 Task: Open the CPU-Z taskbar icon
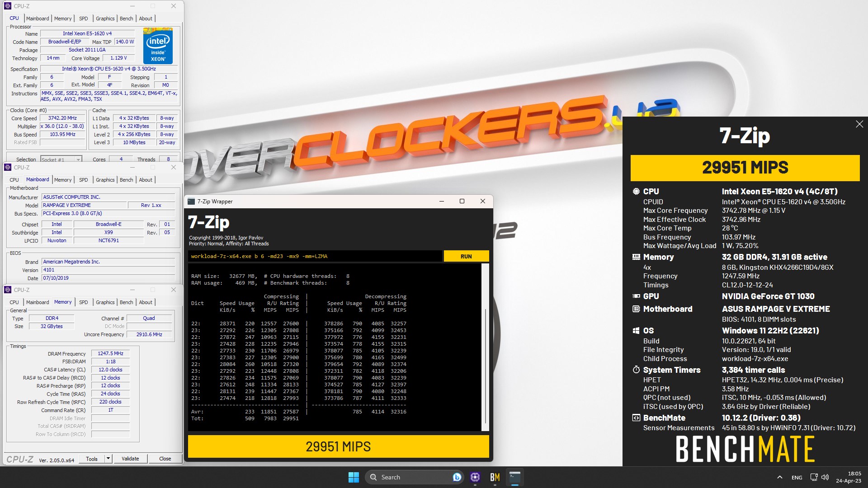coord(475,477)
